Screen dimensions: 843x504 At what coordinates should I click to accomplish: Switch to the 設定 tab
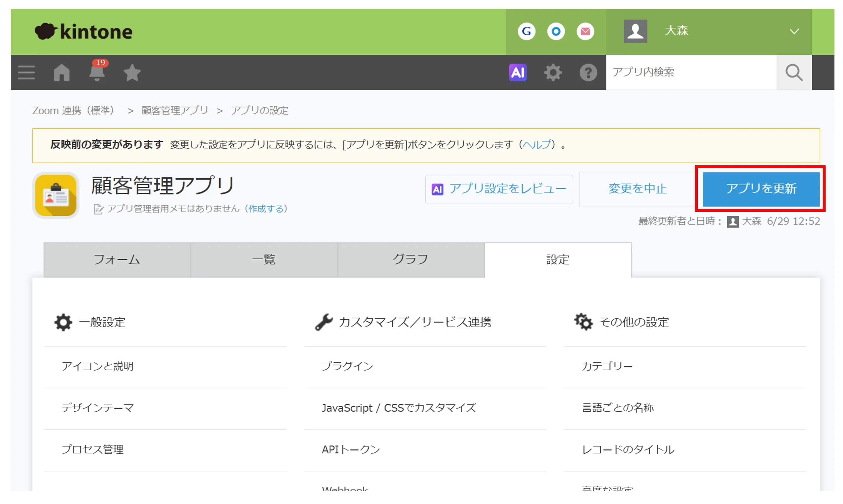(x=558, y=260)
